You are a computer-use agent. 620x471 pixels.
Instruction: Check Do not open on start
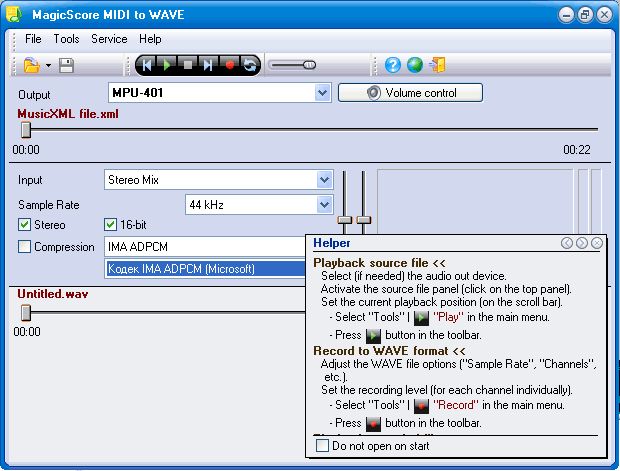[322, 446]
